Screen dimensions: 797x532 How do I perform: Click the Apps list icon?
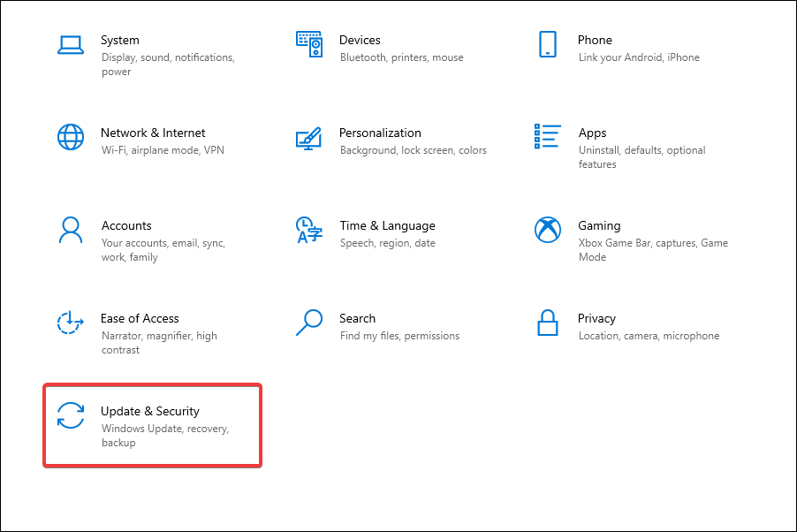tap(548, 137)
